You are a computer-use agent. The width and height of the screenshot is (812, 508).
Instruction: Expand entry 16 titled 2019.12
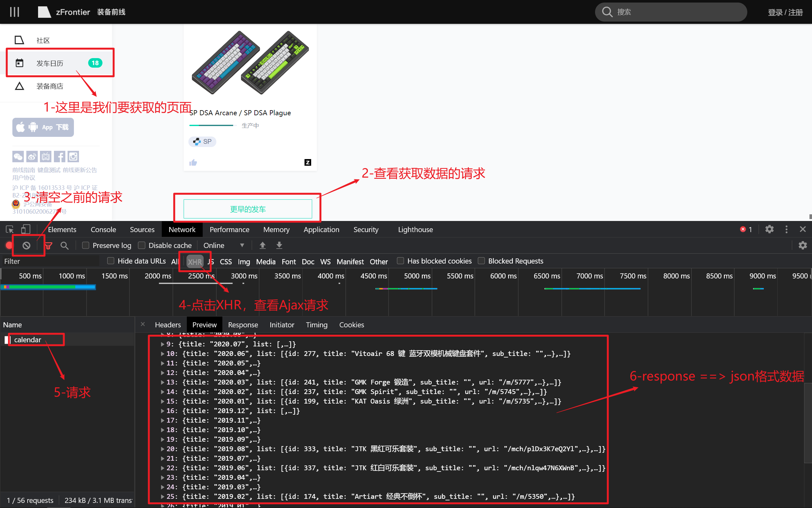tap(162, 411)
